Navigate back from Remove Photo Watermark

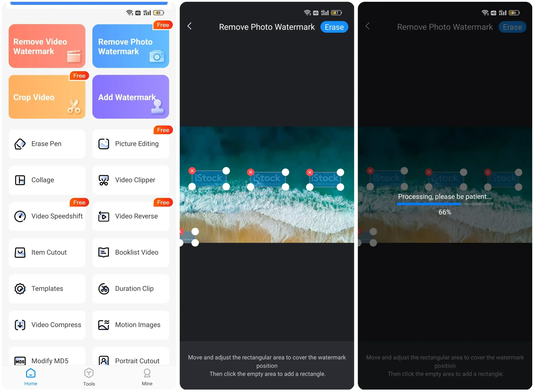coord(190,26)
